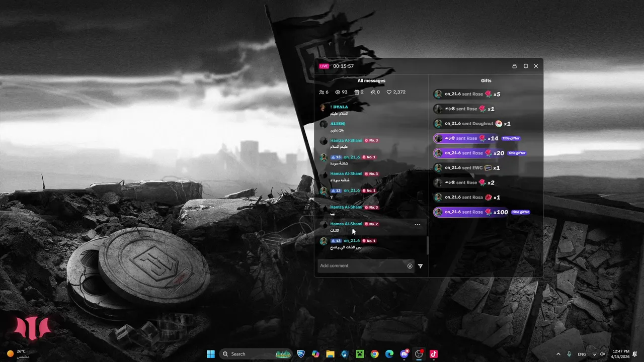
Task: Click the chat messages scrollbar
Action: pos(428,245)
